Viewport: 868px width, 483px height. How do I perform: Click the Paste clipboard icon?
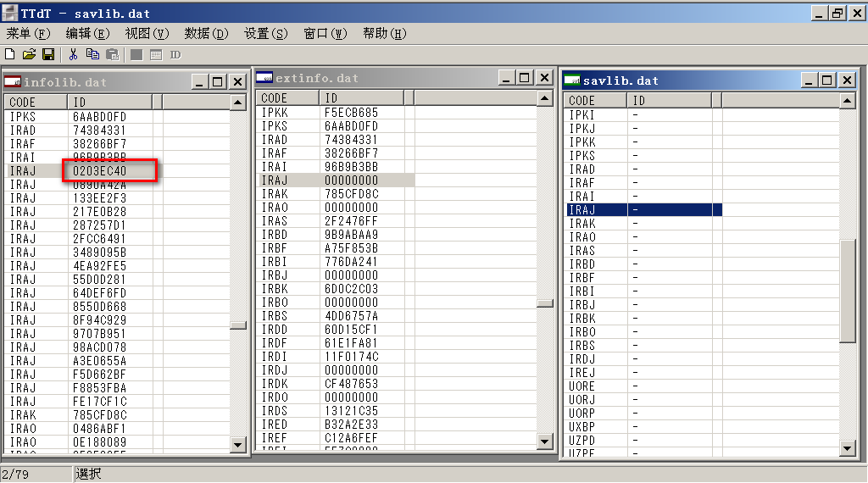pos(112,54)
